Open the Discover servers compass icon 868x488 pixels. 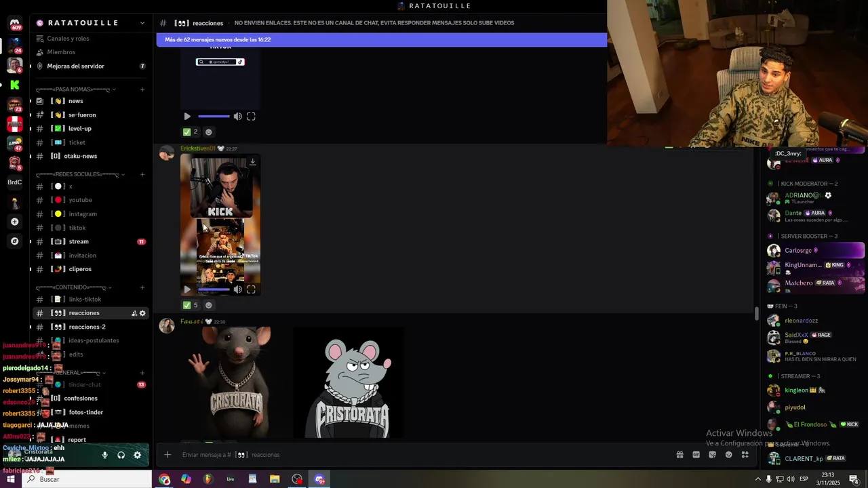pyautogui.click(x=14, y=241)
